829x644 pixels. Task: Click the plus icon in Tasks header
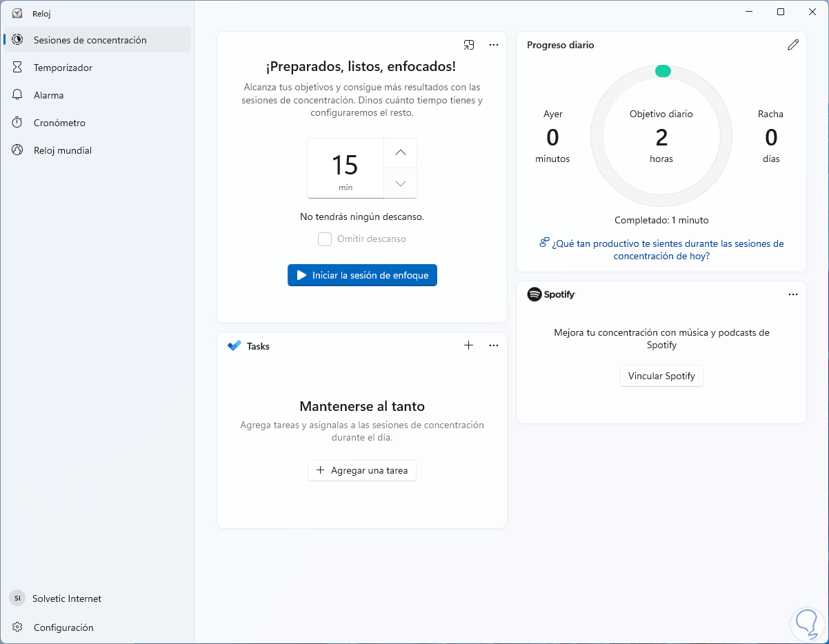click(x=469, y=345)
